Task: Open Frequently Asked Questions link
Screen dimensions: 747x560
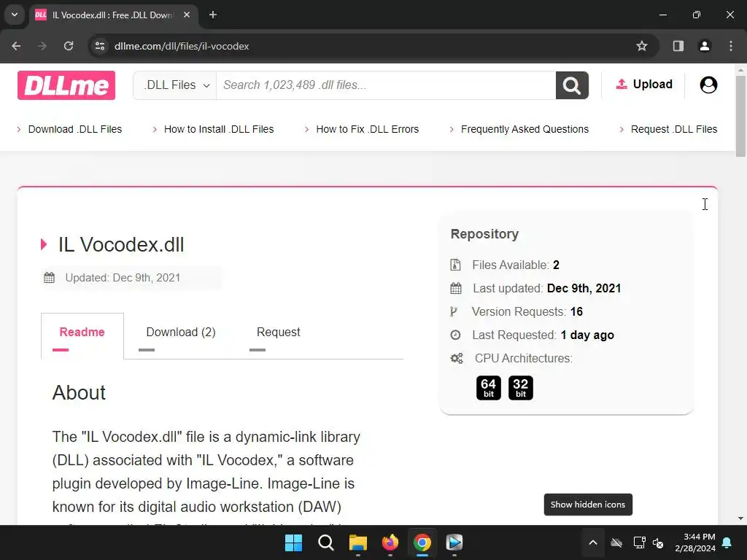Action: coord(525,129)
